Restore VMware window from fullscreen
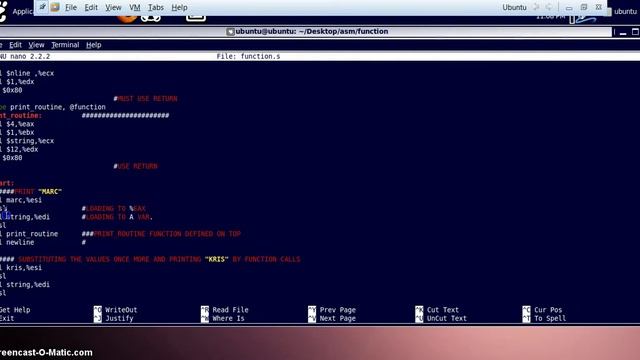The height and width of the screenshot is (360, 640). pyautogui.click(x=584, y=7)
